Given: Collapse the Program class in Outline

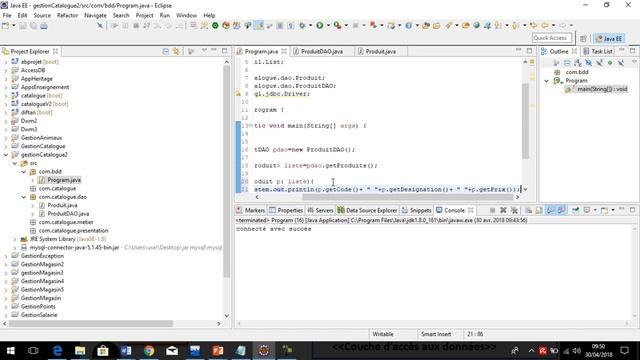Looking at the screenshot, I should (547, 81).
